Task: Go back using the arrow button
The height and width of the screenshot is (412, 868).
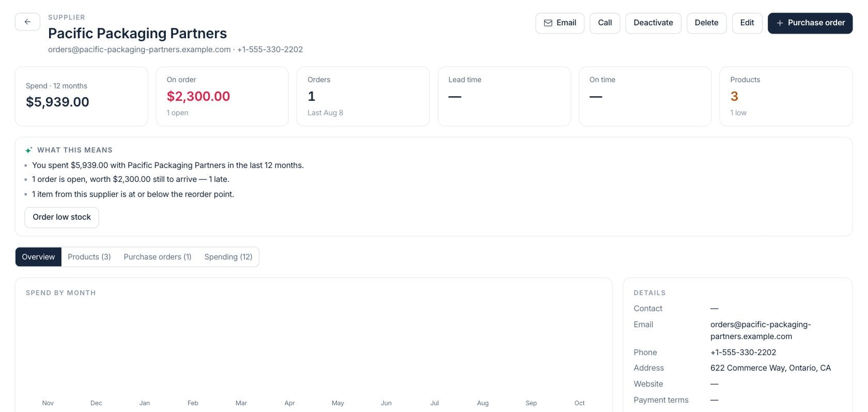Action: point(27,22)
